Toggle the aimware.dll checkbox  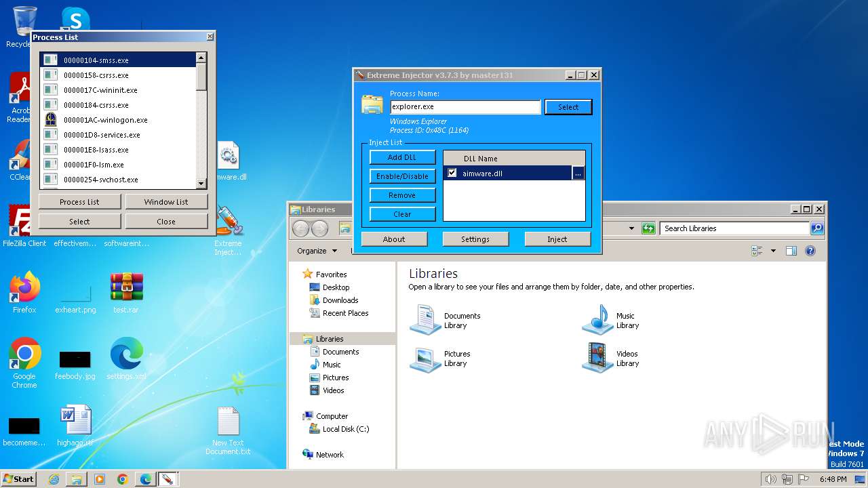452,174
